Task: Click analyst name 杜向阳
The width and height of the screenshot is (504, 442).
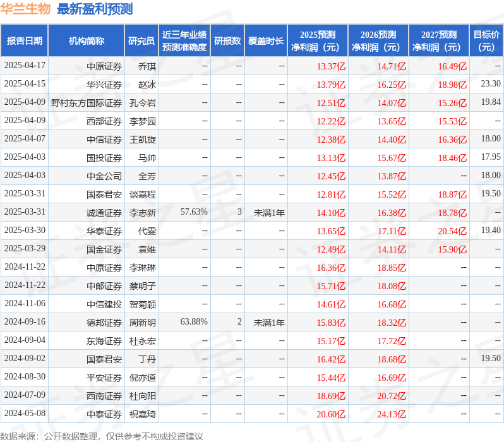Action: 142,396
